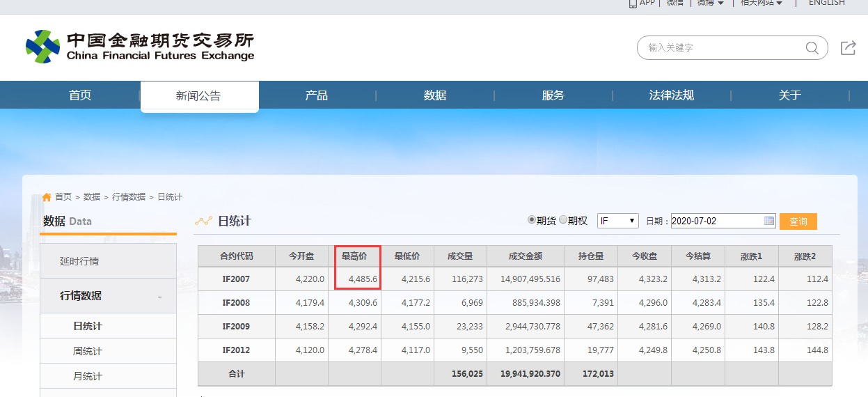The width and height of the screenshot is (868, 397).
Task: Collapse the 行情数据 sidebar section
Action: click(159, 297)
